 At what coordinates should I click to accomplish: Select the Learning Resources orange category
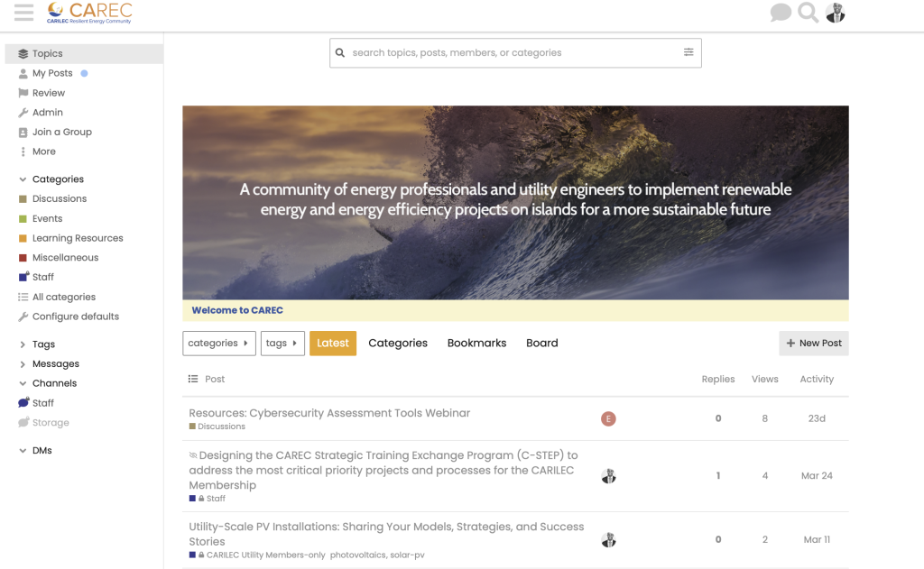click(78, 238)
